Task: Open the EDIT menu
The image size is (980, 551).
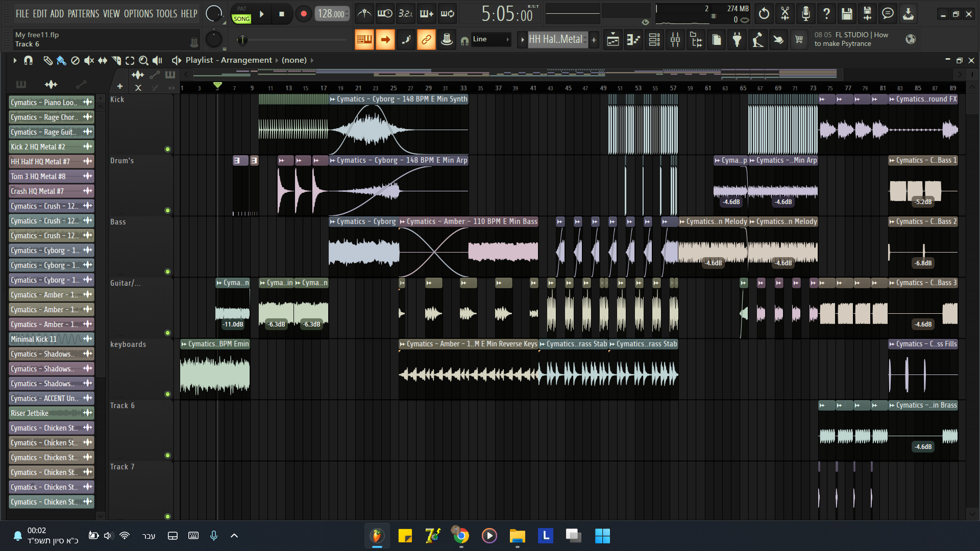Action: click(x=40, y=14)
